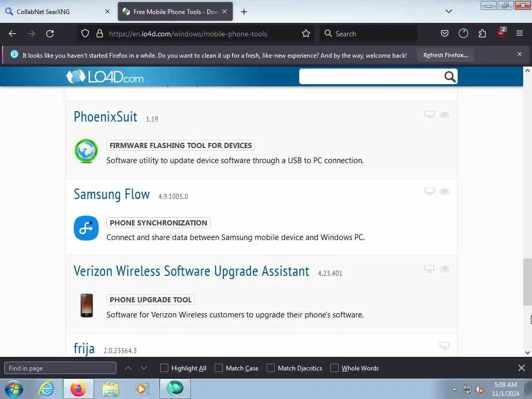
Task: Click the LO4D.com logo
Action: [104, 77]
